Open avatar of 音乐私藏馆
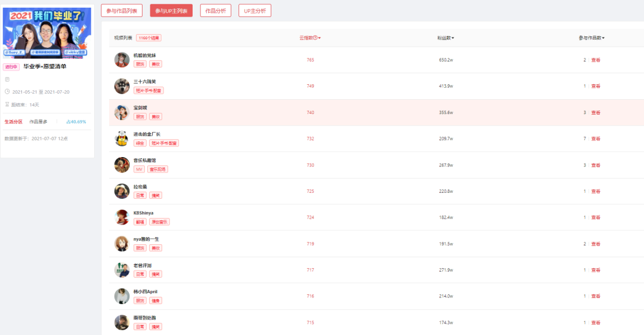This screenshot has width=644, height=335. 122,165
